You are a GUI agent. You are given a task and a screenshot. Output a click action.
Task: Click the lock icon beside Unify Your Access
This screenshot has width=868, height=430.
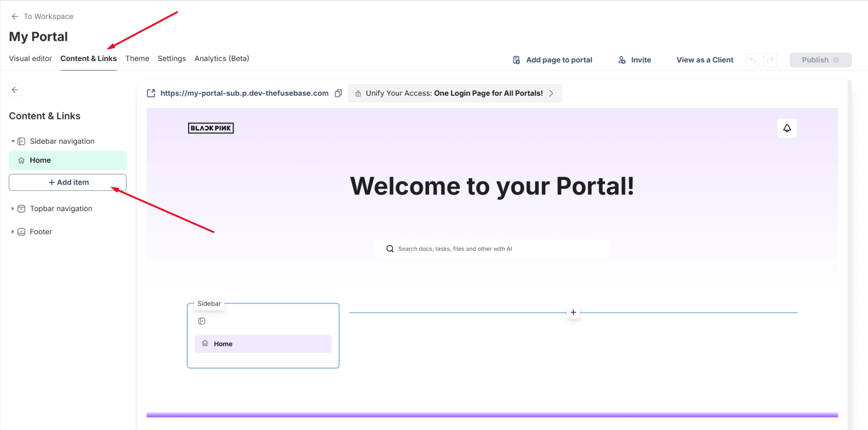point(357,93)
